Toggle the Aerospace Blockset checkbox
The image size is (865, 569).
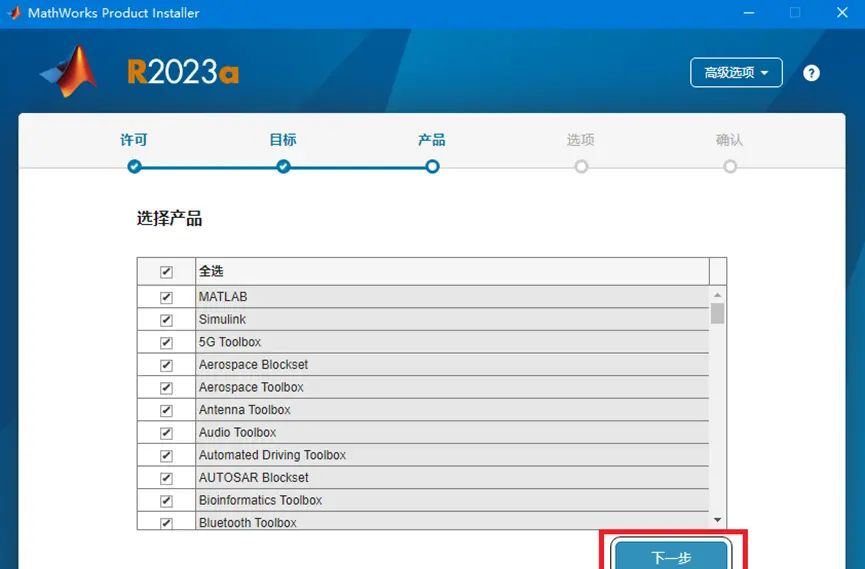click(x=166, y=365)
